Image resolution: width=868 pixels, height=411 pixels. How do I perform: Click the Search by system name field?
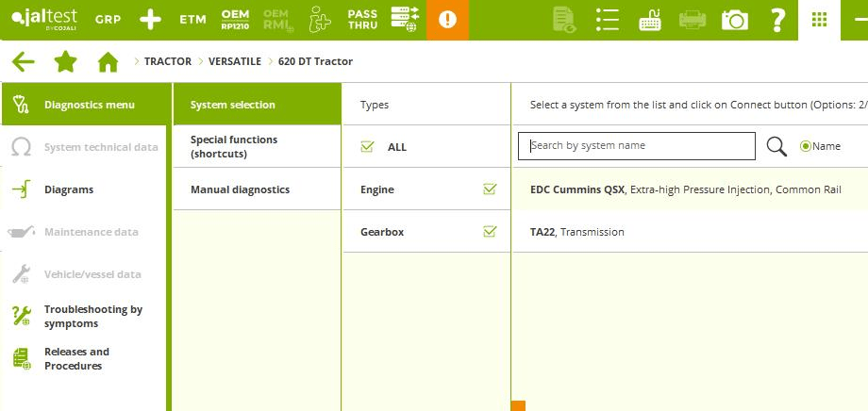[x=637, y=146]
